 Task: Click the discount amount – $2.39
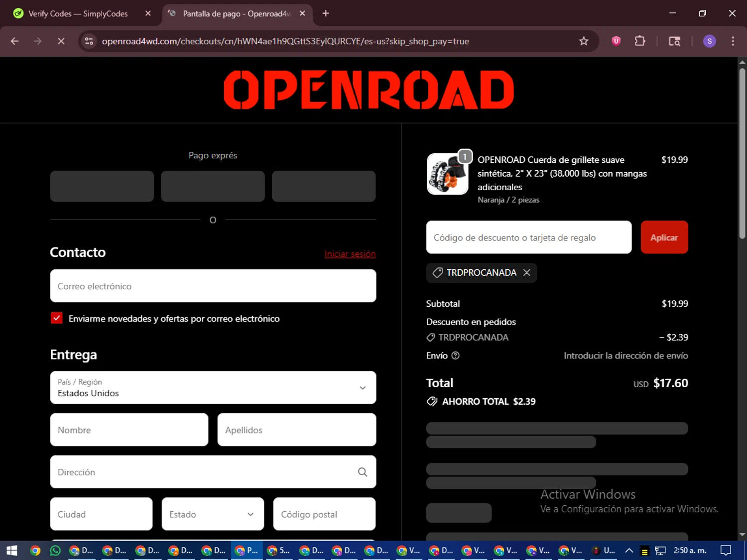[x=673, y=337]
